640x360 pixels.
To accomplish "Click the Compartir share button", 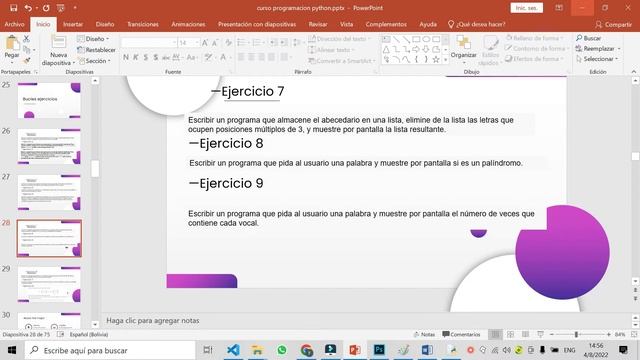I will 613,24.
